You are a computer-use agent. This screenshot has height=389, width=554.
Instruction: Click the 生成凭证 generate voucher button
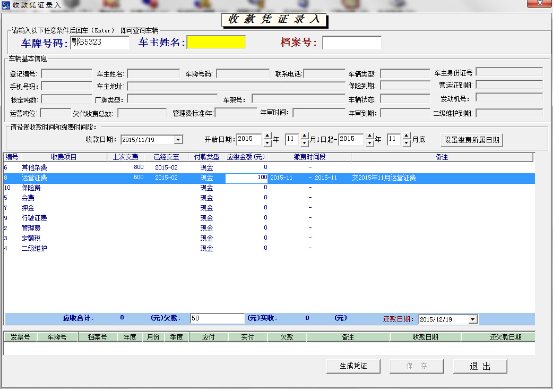point(353,366)
